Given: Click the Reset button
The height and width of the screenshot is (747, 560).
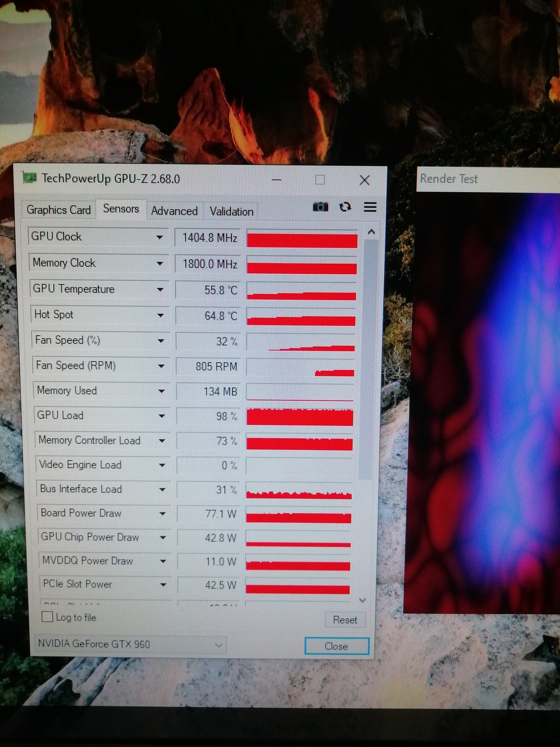Looking at the screenshot, I should coord(345,620).
